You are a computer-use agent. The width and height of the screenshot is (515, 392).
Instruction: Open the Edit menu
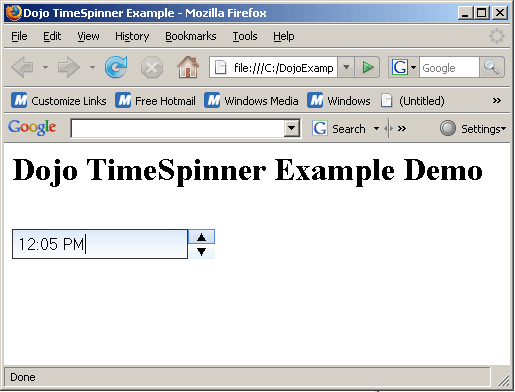[52, 36]
